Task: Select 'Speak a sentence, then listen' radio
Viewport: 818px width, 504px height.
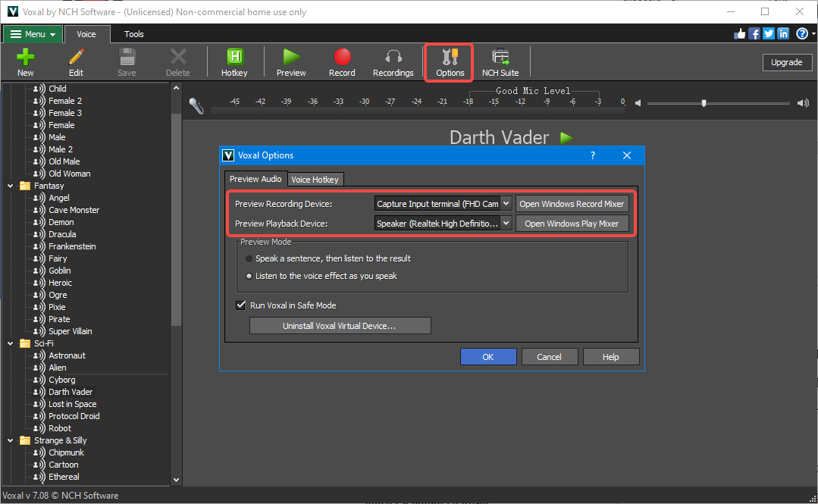Action: [249, 258]
